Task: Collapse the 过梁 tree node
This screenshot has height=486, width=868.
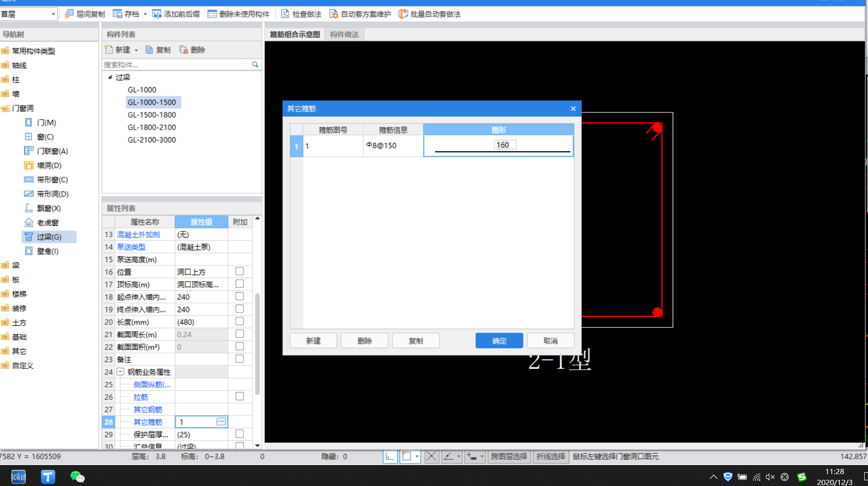Action: click(x=110, y=77)
